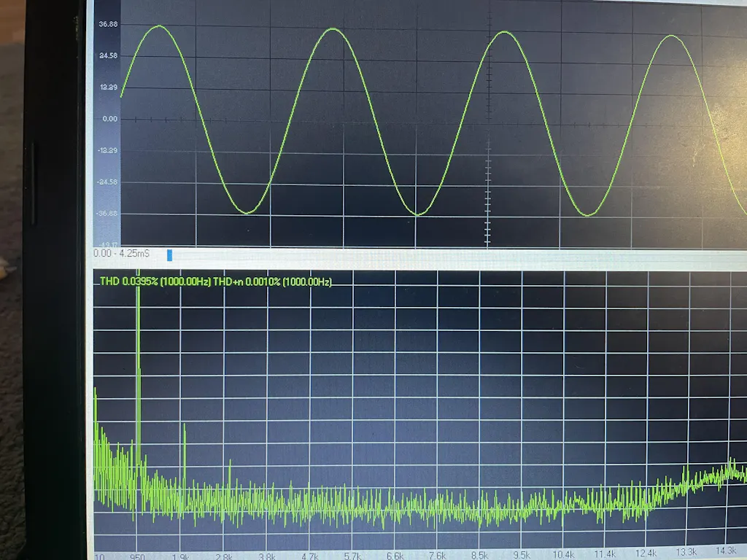Click the 950 frequency axis label

tap(138, 556)
